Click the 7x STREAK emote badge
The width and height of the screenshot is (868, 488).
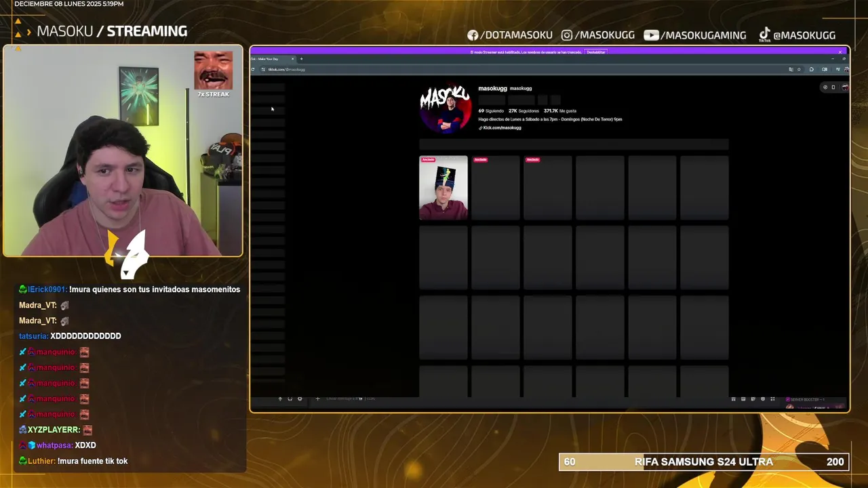point(214,75)
